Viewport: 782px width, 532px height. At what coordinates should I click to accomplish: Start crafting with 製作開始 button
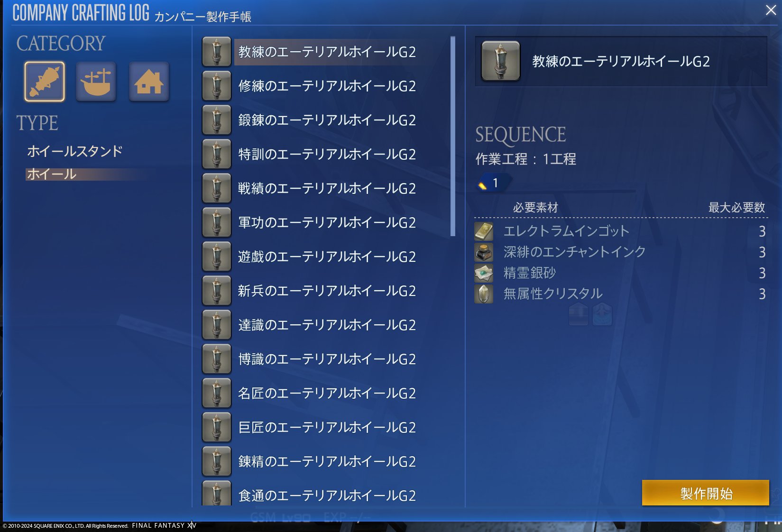point(706,493)
